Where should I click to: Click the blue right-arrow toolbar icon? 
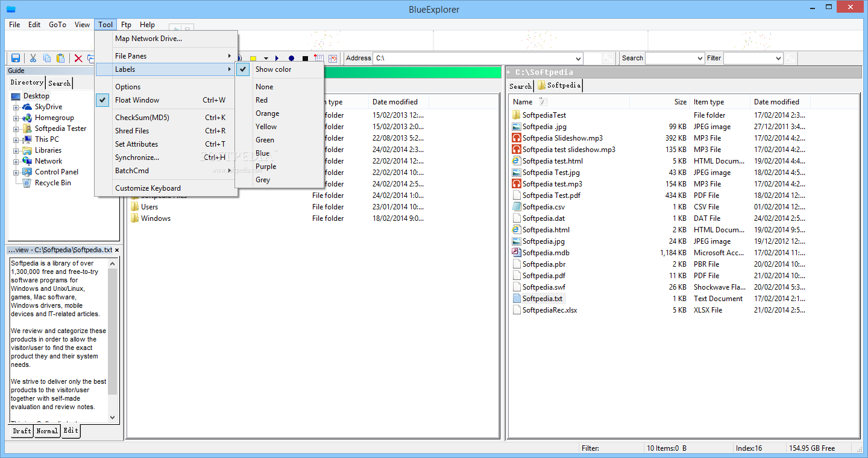point(277,59)
